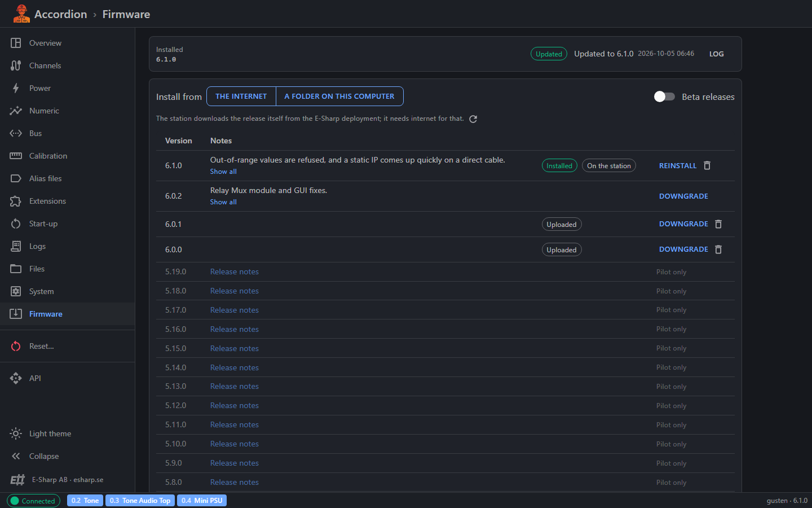The width and height of the screenshot is (812, 508).
Task: Delete the 6.1.0 release with trash icon
Action: tap(707, 165)
